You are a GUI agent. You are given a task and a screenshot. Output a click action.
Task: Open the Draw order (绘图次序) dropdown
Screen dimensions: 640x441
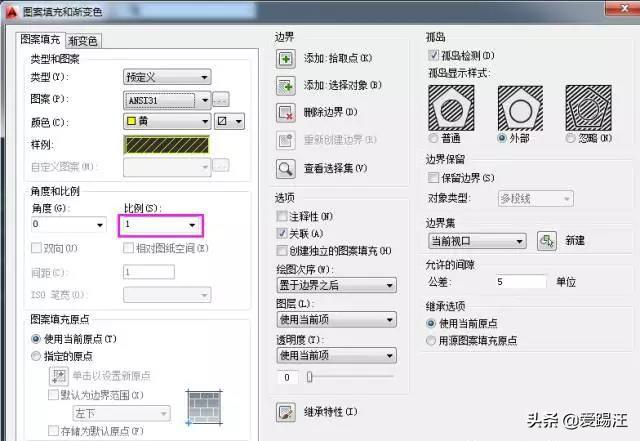tap(336, 285)
